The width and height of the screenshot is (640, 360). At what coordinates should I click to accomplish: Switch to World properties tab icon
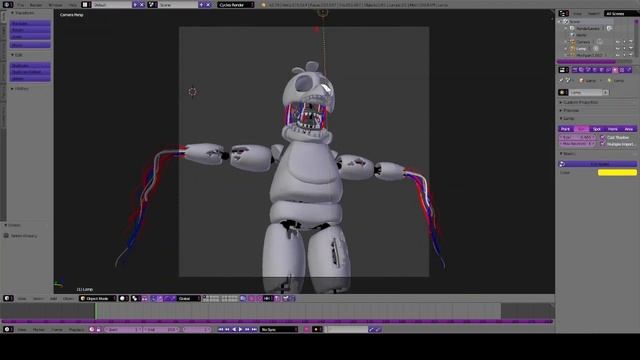(595, 70)
